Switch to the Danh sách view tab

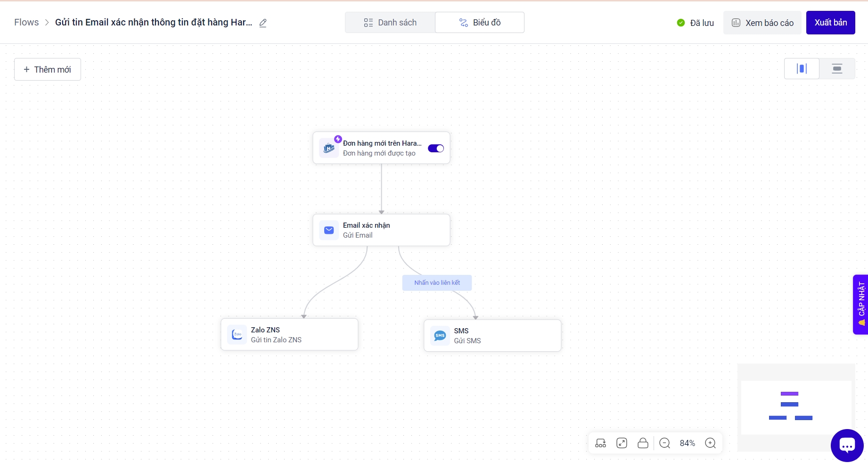coord(390,23)
